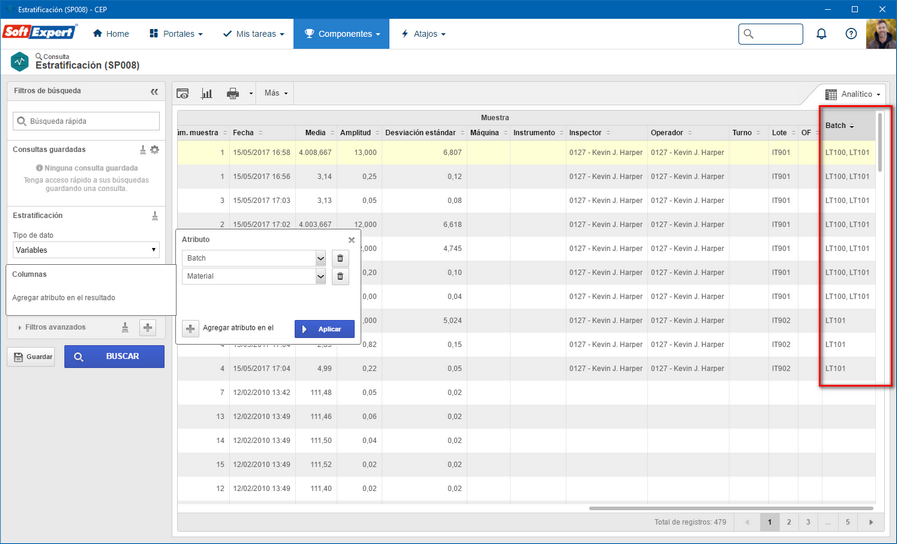
Task: Sort by the Fecha column header
Action: [263, 133]
